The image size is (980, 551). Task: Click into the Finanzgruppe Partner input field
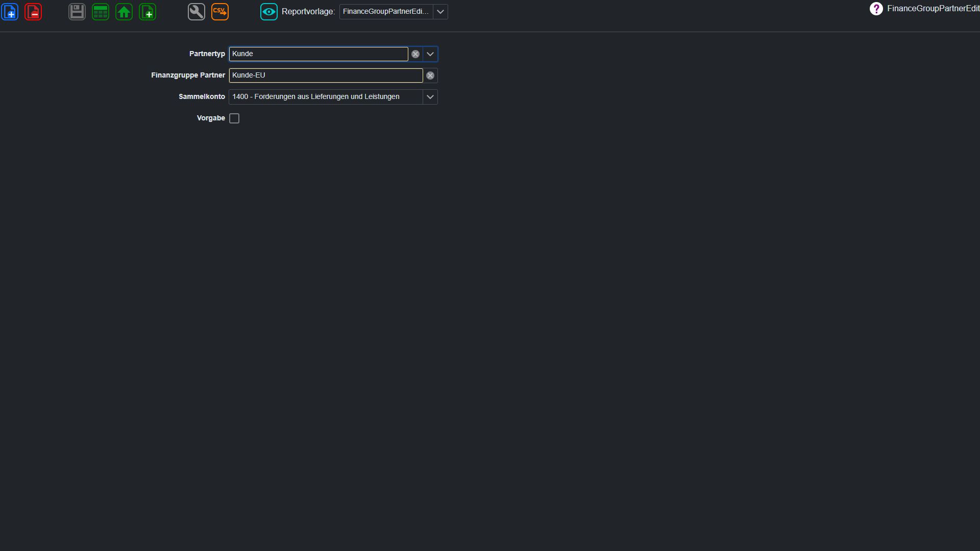click(326, 76)
